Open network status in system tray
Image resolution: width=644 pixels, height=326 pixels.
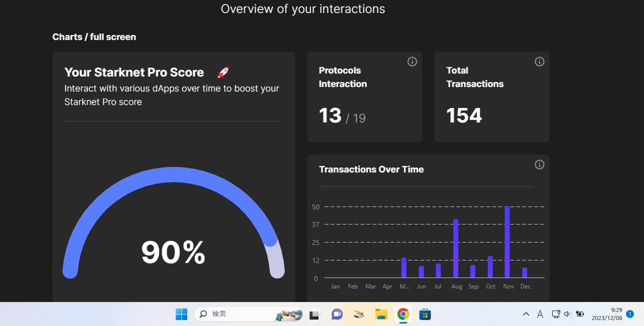556,314
